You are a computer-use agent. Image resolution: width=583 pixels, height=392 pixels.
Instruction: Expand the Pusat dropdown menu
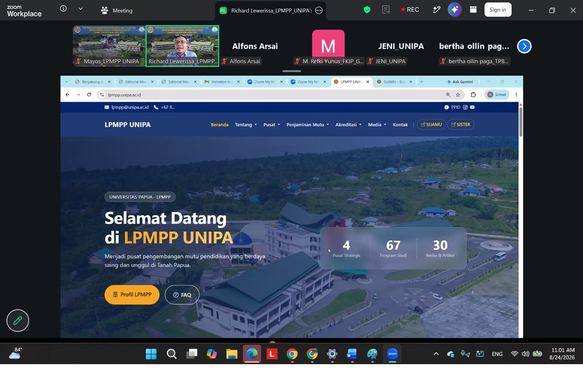271,125
